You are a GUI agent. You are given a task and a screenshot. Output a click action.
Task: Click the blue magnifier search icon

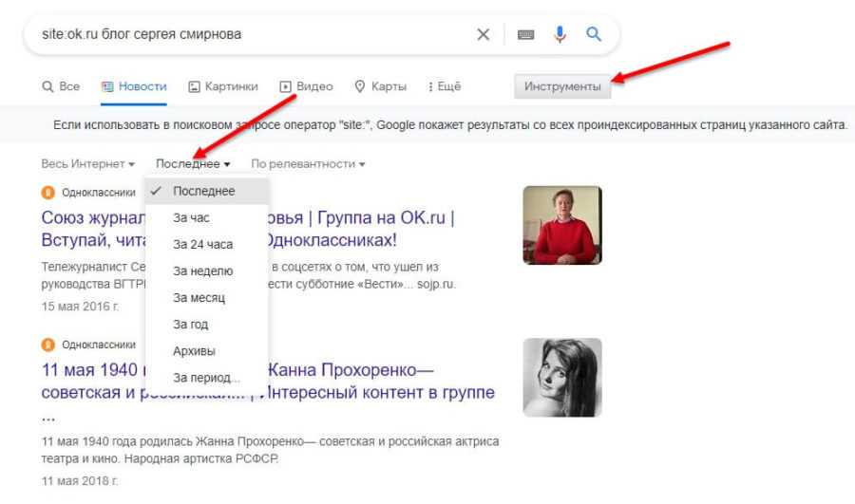point(594,34)
